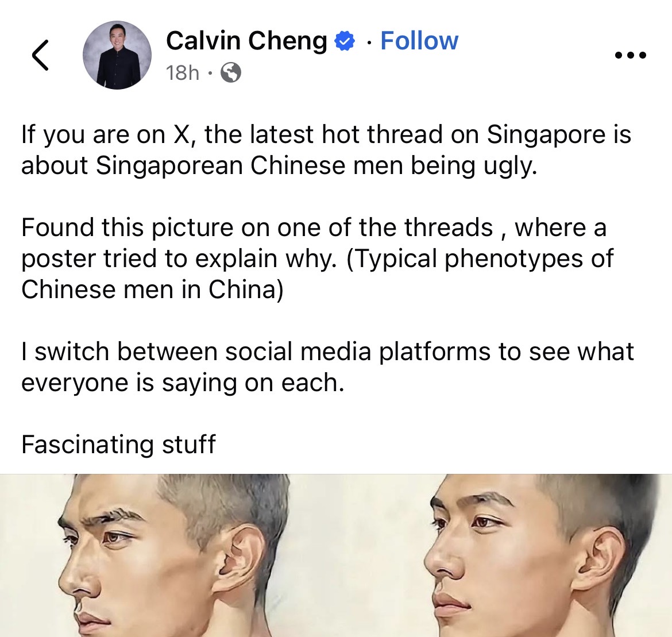672x637 pixels.
Task: Tap the text 'Singaporean Chinese men being ugly'
Action: tap(316, 165)
